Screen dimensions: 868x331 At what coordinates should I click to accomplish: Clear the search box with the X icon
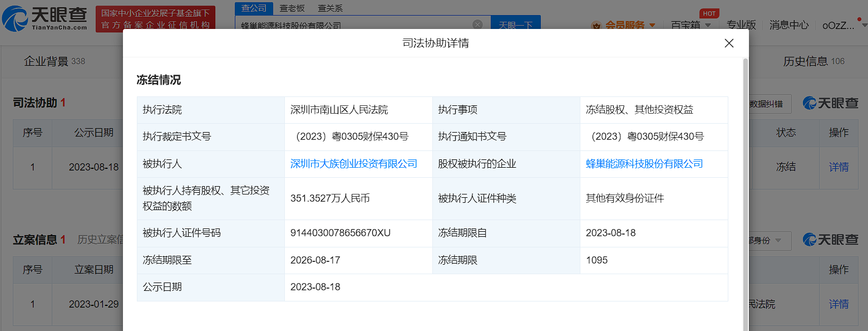[477, 25]
